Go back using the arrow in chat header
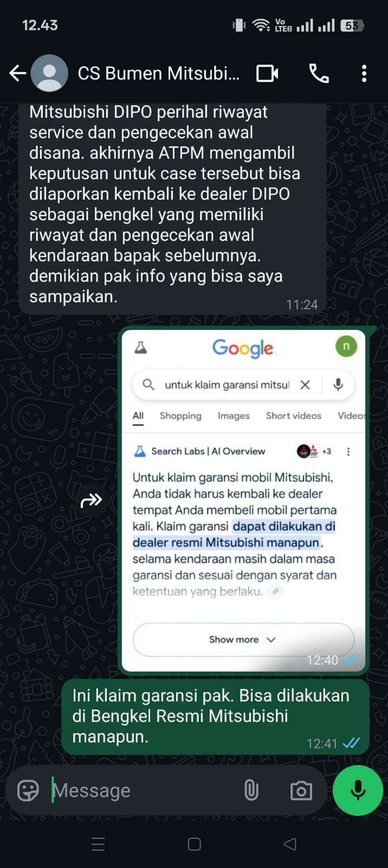 coord(18,73)
